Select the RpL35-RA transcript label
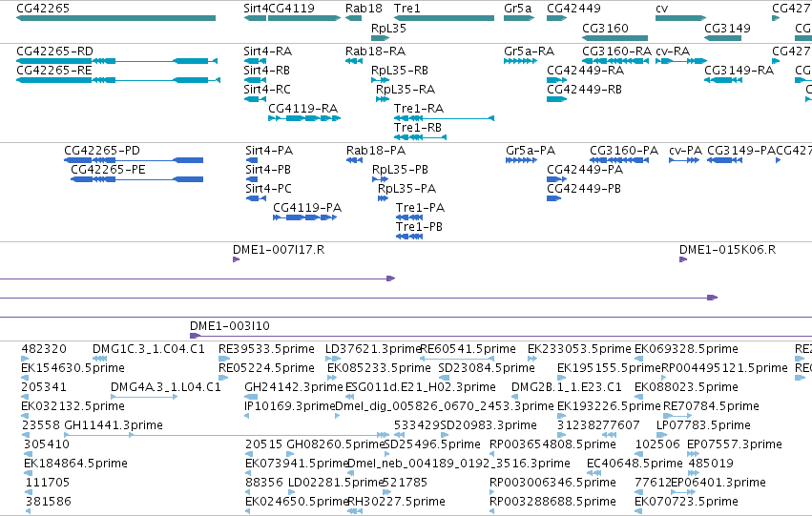812x516 pixels. point(406,90)
